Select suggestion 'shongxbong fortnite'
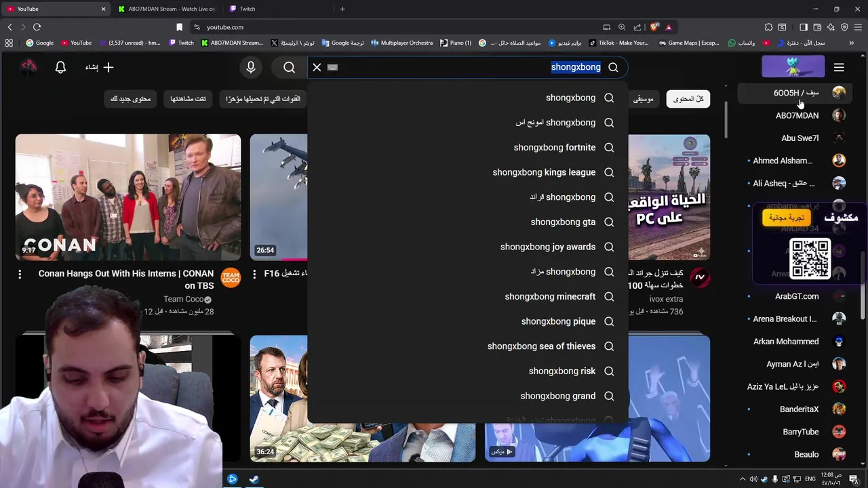Image resolution: width=868 pixels, height=488 pixels. [468, 147]
